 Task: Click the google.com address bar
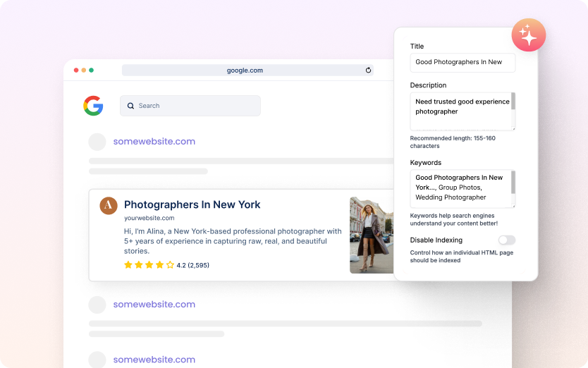click(245, 70)
